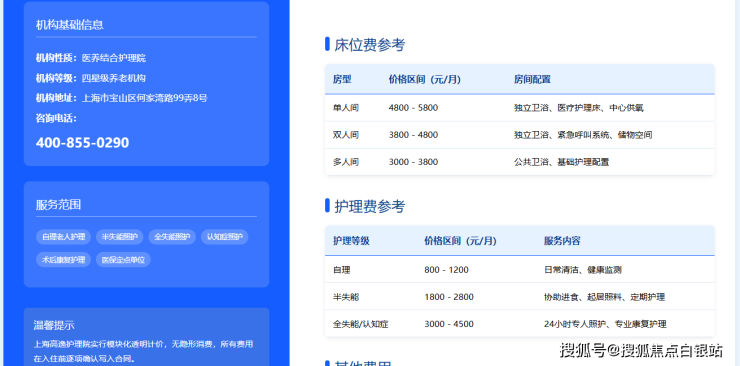The image size is (740, 366).
Task: Select the 认知症照护 tag
Action: tap(225, 237)
